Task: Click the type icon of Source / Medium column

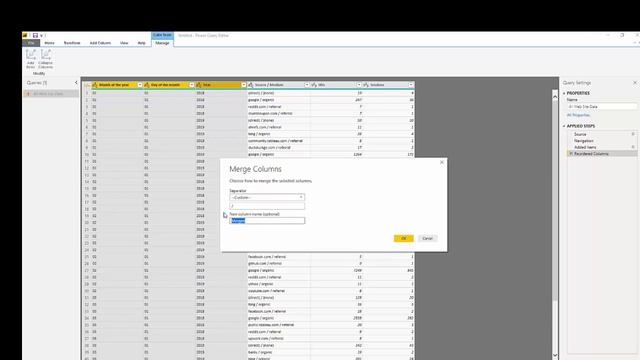Action: point(251,85)
